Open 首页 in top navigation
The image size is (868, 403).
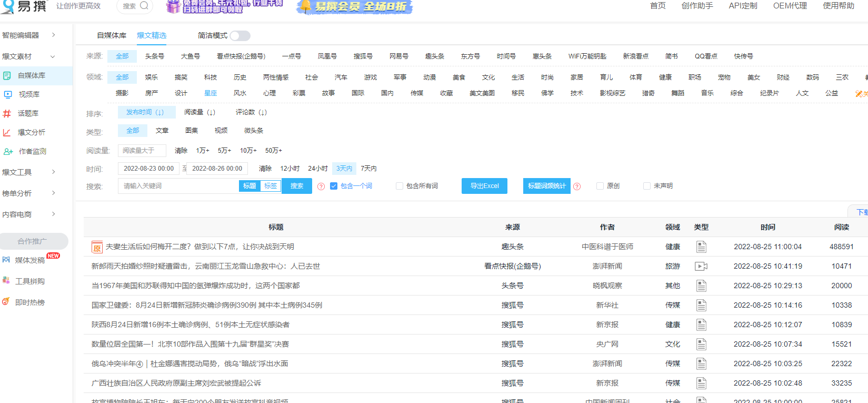[658, 6]
